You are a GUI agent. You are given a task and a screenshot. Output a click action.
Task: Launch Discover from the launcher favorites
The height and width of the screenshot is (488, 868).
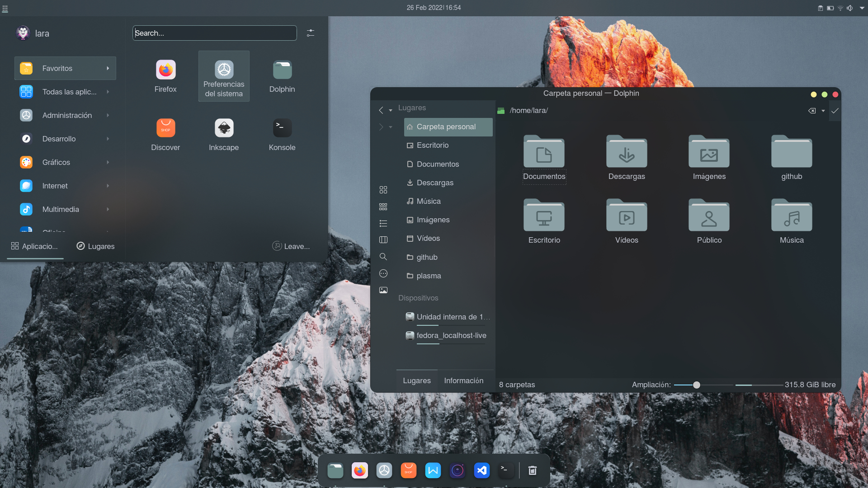(x=165, y=134)
